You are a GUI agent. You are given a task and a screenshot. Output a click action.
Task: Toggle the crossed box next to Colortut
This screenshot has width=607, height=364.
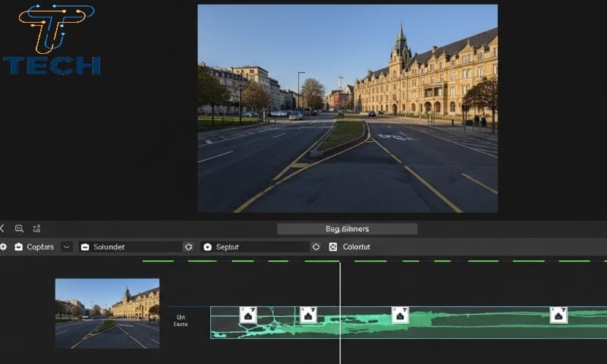332,247
